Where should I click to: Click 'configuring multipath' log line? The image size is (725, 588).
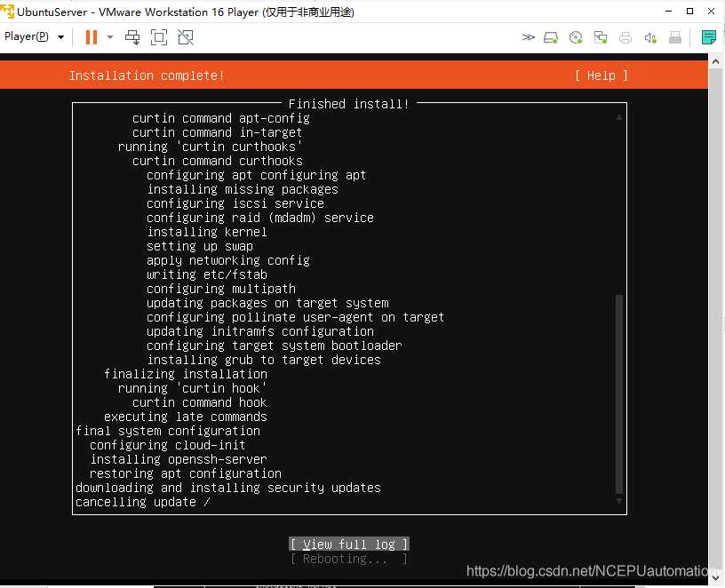click(x=221, y=289)
